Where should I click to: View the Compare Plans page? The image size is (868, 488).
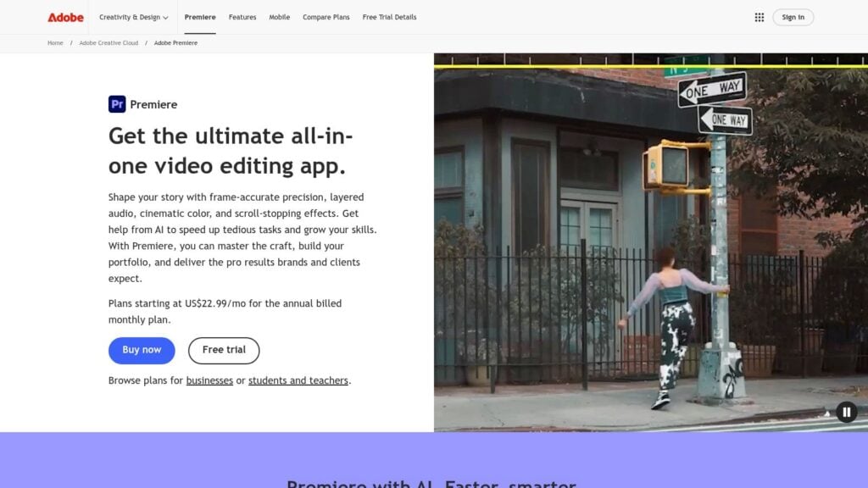click(x=325, y=17)
